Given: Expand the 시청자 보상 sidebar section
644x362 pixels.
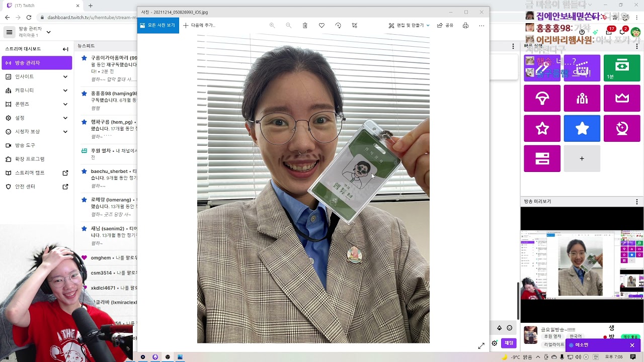Looking at the screenshot, I should tap(65, 131).
